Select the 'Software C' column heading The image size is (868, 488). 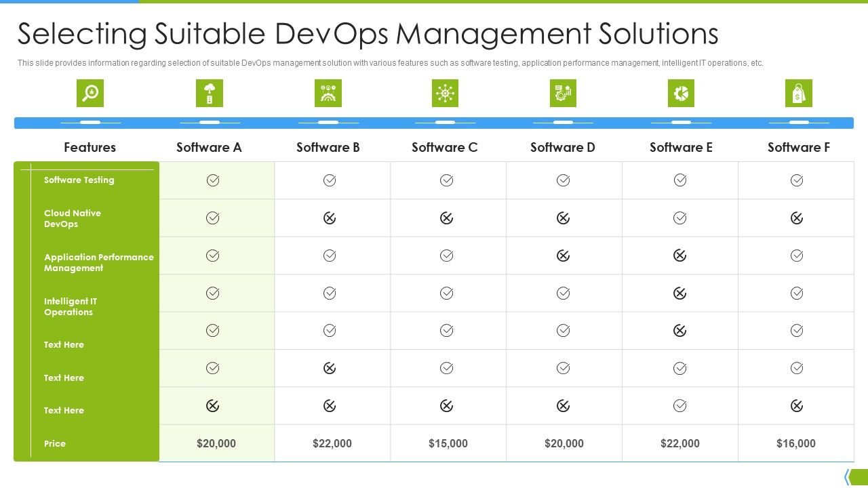coord(445,147)
